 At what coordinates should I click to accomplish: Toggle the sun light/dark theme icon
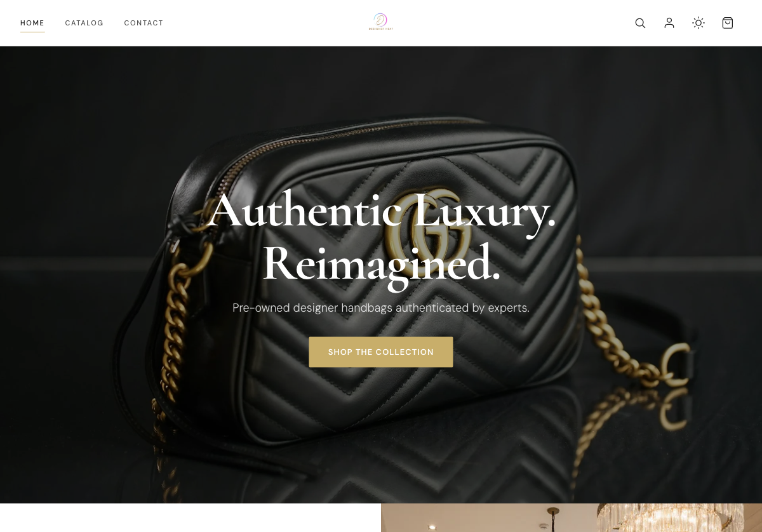pyautogui.click(x=698, y=23)
